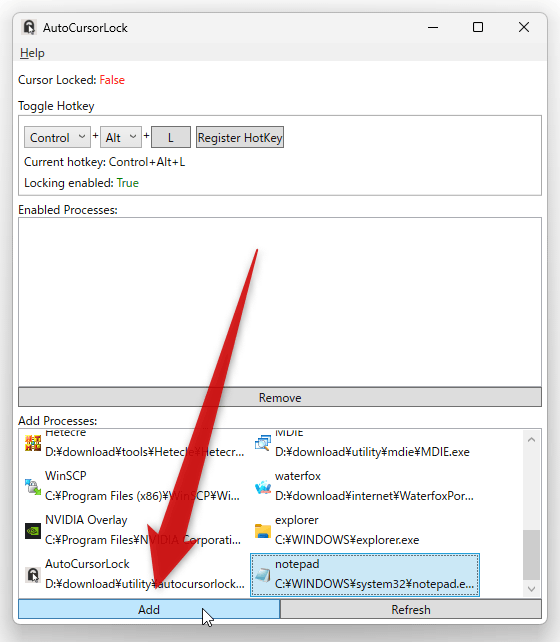Select the Hetecre process icon
This screenshot has height=642, width=560.
coord(33,443)
